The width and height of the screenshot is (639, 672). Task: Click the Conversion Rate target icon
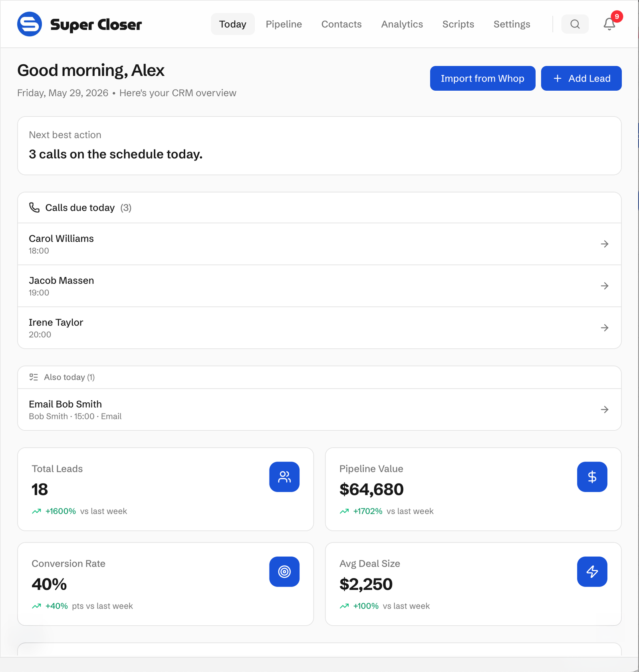coord(284,571)
